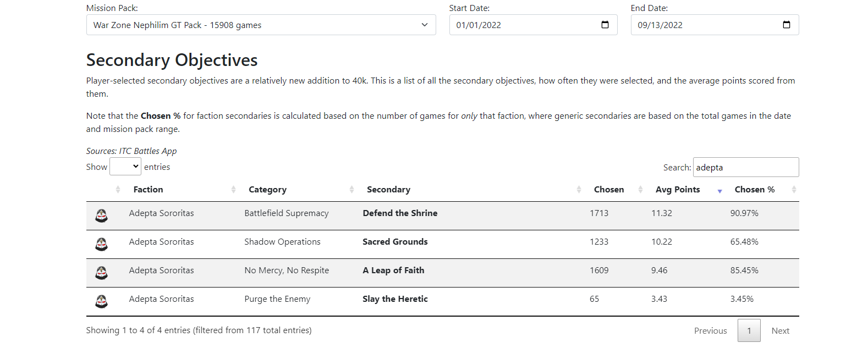This screenshot has height=348, width=868.
Task: Sort by the Secondary column header
Action: click(388, 190)
